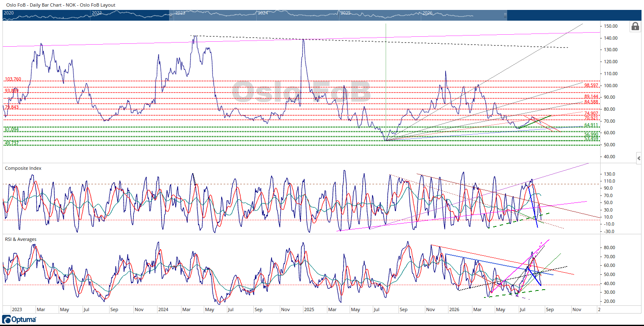Click 130.00 on the price scale

[x=611, y=50]
